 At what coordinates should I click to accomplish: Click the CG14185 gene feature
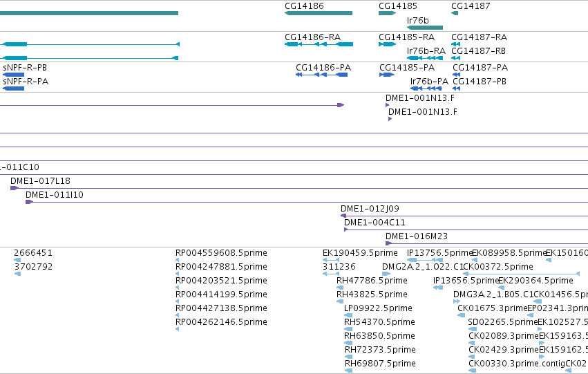coord(388,13)
